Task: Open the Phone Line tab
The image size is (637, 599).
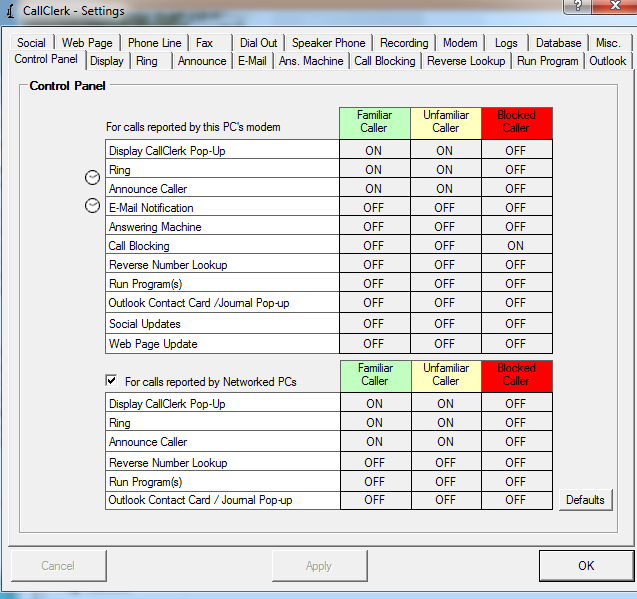Action: tap(154, 43)
